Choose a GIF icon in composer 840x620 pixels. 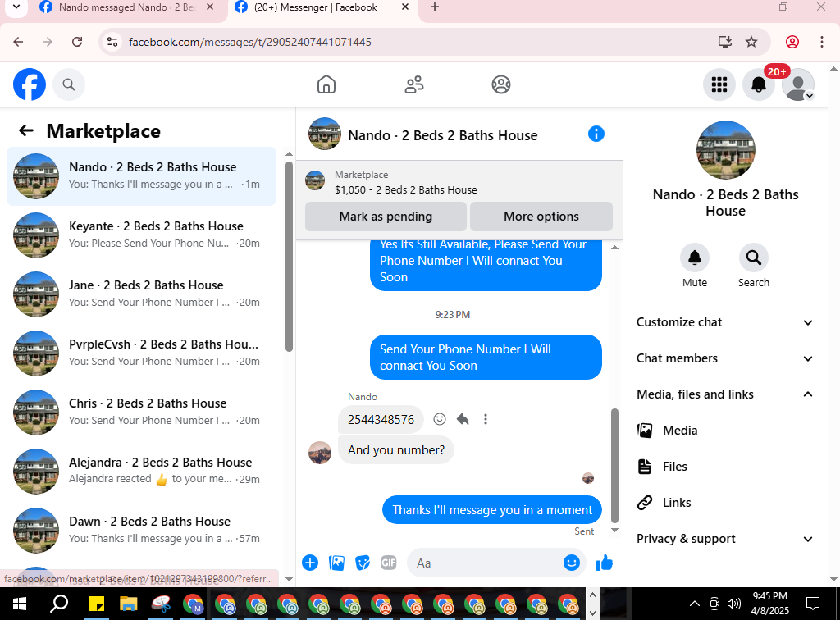(388, 563)
